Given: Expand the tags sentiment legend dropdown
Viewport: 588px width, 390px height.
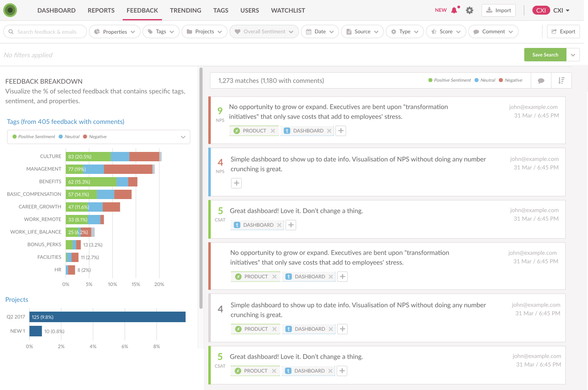Looking at the screenshot, I should click(183, 137).
